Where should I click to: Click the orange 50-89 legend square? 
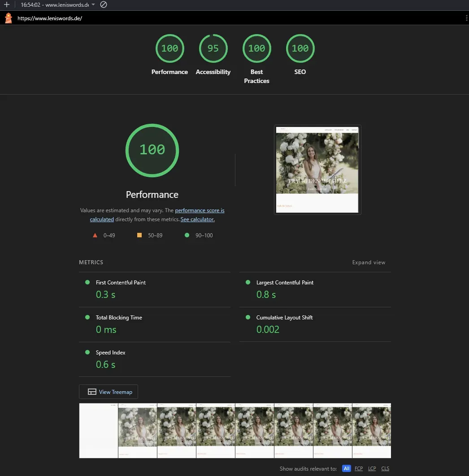point(139,235)
